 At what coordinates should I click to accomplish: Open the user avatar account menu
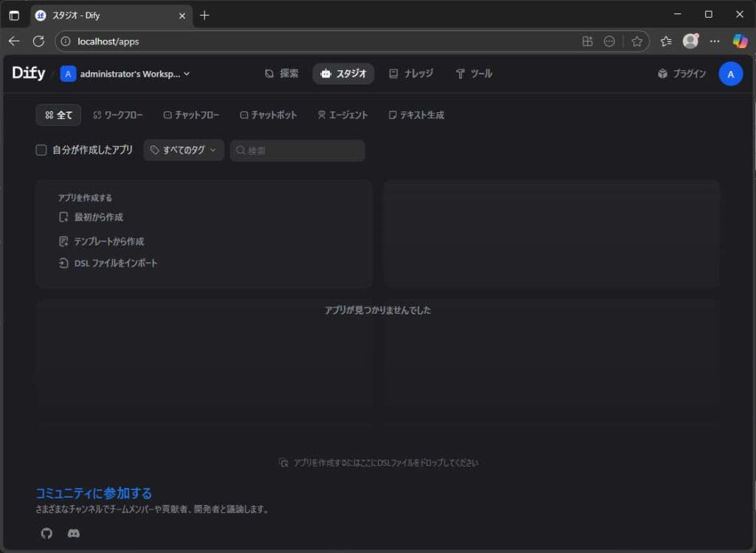tap(730, 74)
